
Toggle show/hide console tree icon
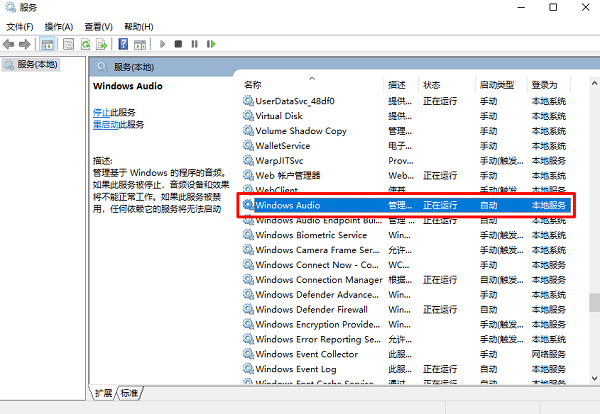49,44
